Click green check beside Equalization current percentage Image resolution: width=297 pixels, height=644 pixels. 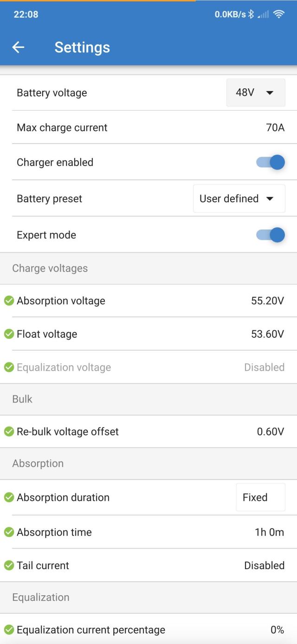9,630
